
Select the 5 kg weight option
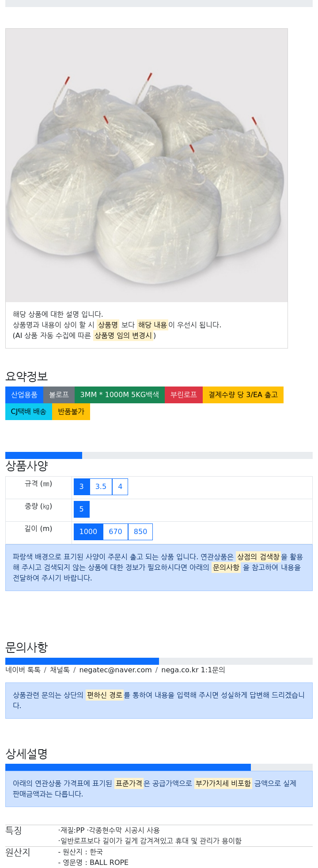coord(82,509)
